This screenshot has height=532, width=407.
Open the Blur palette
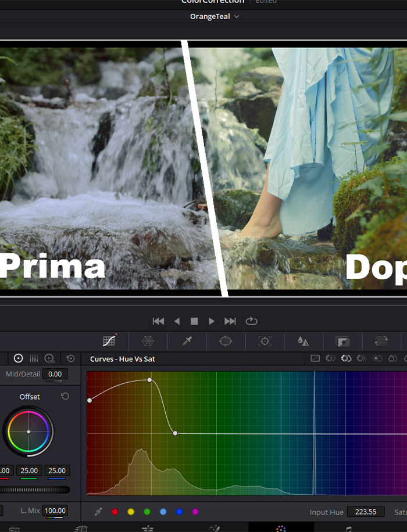coord(303,342)
